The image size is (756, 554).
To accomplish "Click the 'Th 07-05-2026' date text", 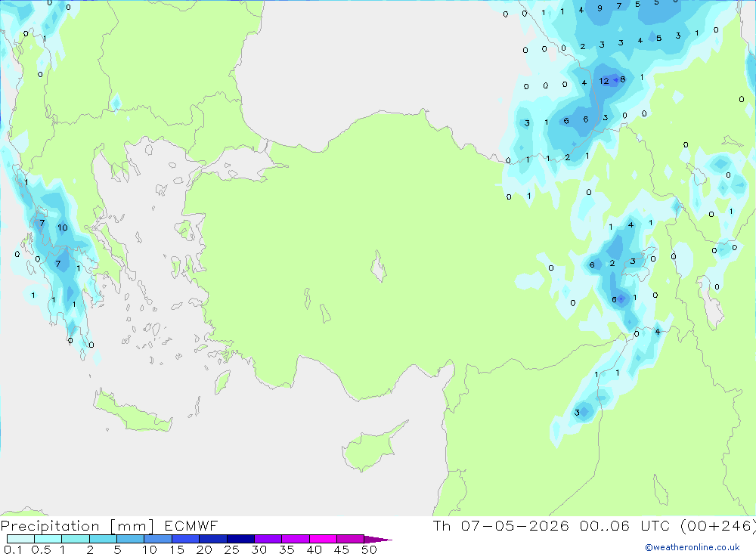I will click(501, 525).
